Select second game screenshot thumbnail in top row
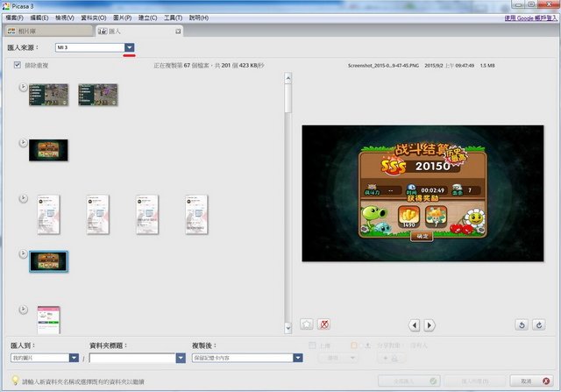 click(x=97, y=95)
